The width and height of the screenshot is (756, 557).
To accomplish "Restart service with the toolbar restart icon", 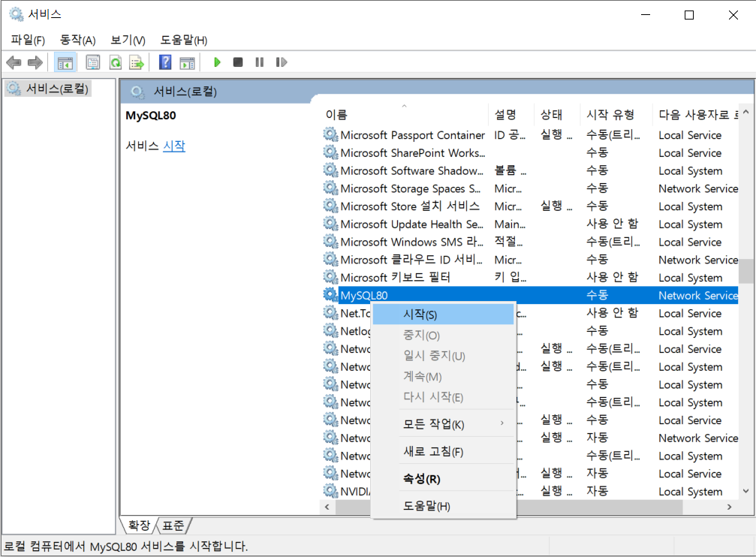I will [282, 62].
